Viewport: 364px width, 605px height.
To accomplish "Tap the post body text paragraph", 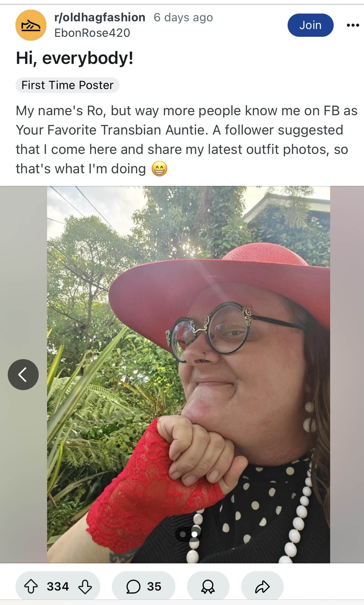I will click(186, 140).
